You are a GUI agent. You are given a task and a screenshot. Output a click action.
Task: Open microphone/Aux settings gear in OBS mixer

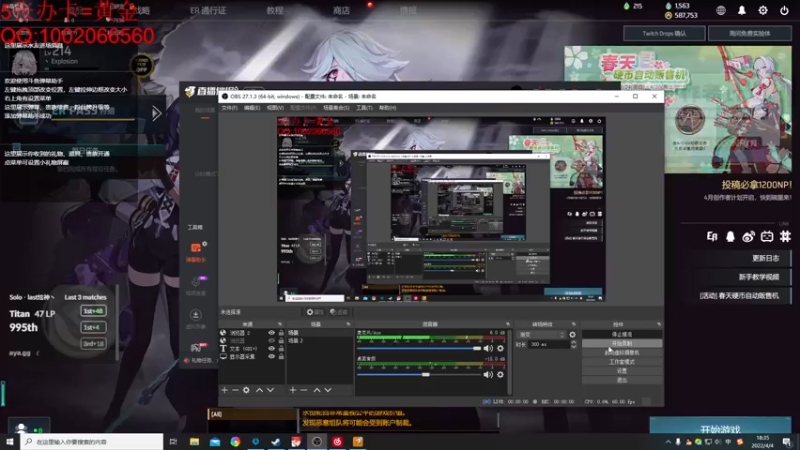(x=501, y=348)
